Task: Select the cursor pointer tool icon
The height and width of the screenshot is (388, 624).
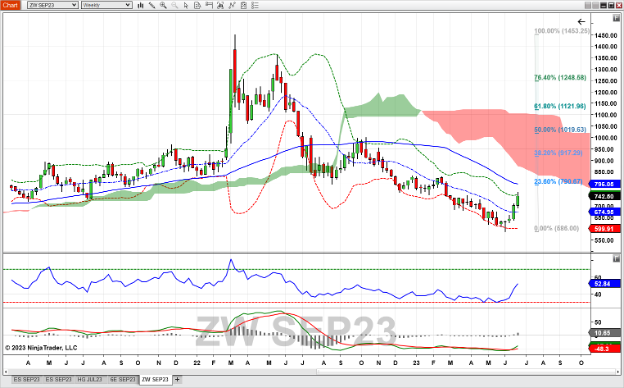Action: point(186,5)
